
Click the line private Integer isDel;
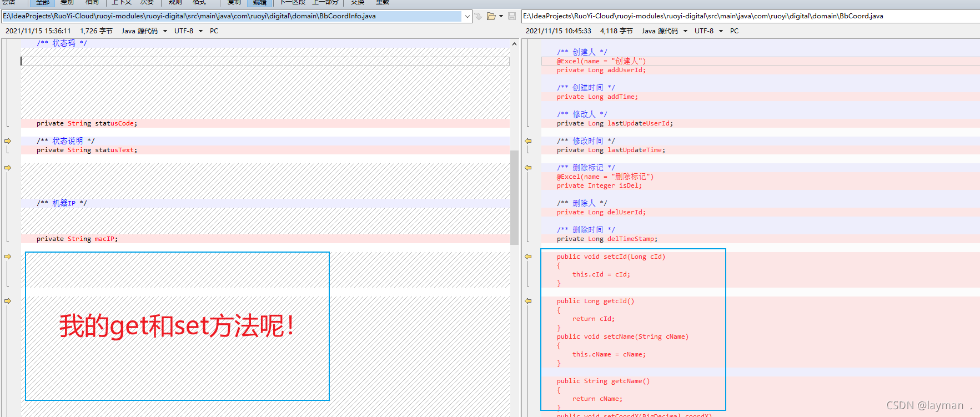tap(599, 185)
